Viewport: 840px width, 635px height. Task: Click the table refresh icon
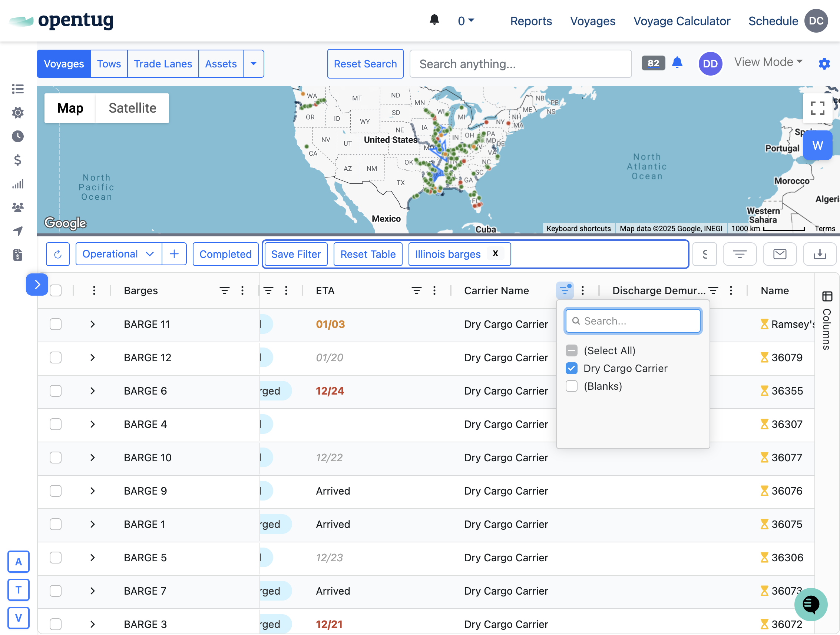pos(58,254)
